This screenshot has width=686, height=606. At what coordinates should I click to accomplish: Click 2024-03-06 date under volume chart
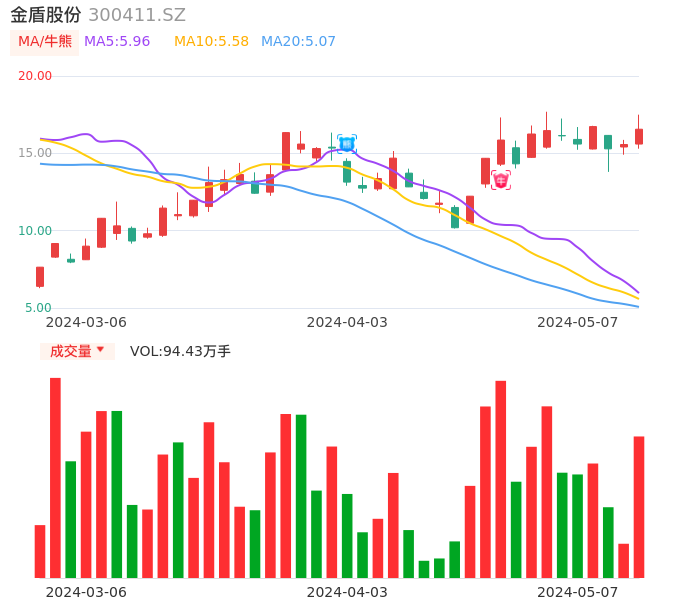click(86, 592)
